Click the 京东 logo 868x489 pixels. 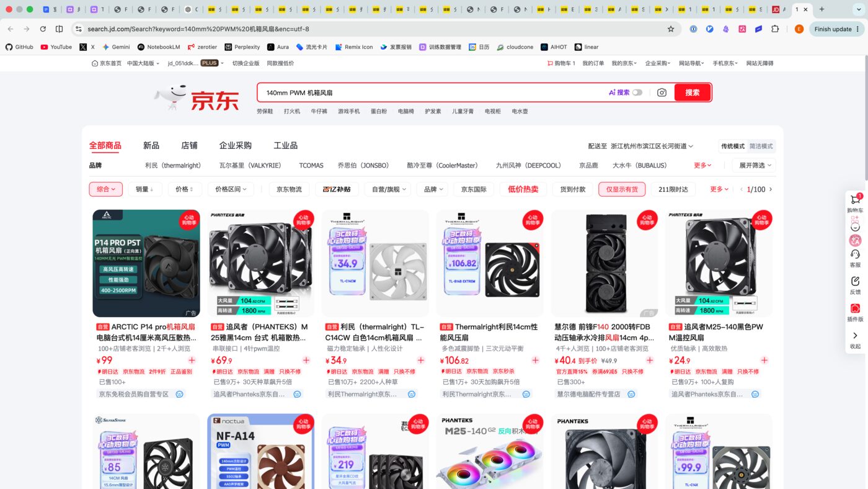pyautogui.click(x=197, y=99)
